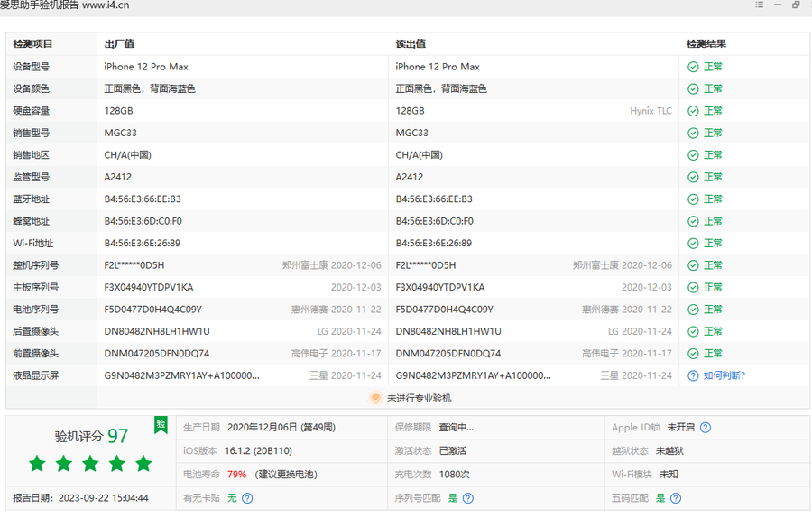Screen dimensions: 812x518
Task: Click the 正常 check icon for 设备颜色
Action: (x=693, y=89)
